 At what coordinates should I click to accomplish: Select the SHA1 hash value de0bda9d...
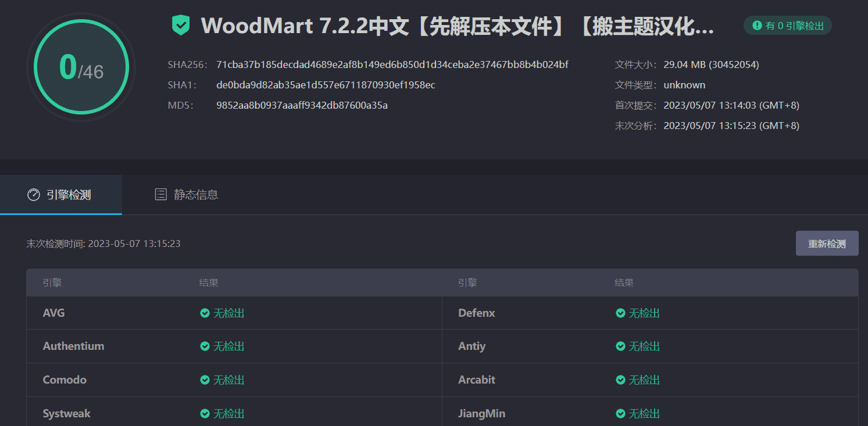326,85
